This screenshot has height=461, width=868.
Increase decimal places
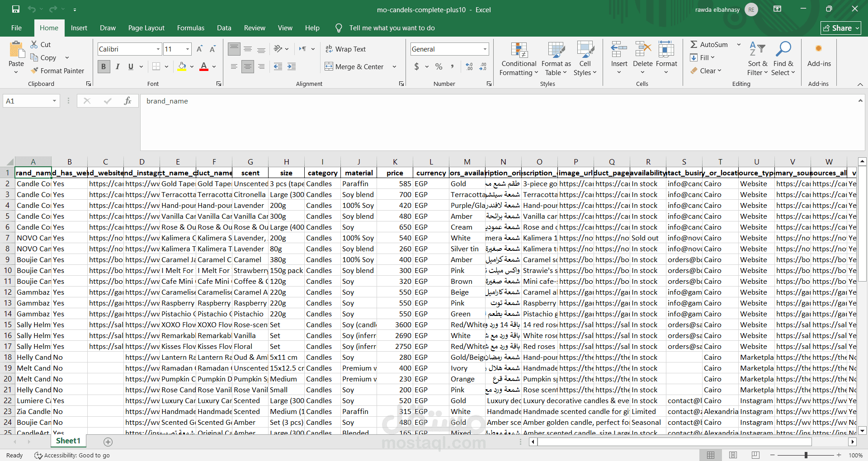469,66
